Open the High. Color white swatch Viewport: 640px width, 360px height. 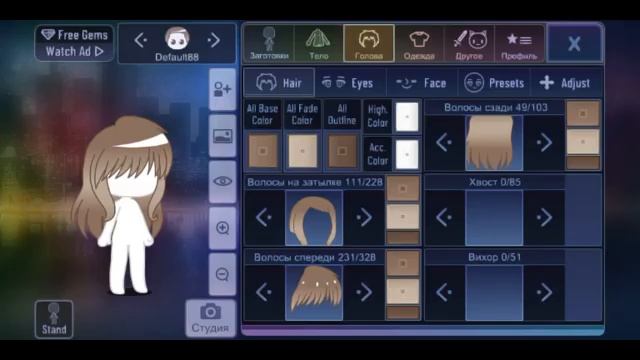pos(407,117)
